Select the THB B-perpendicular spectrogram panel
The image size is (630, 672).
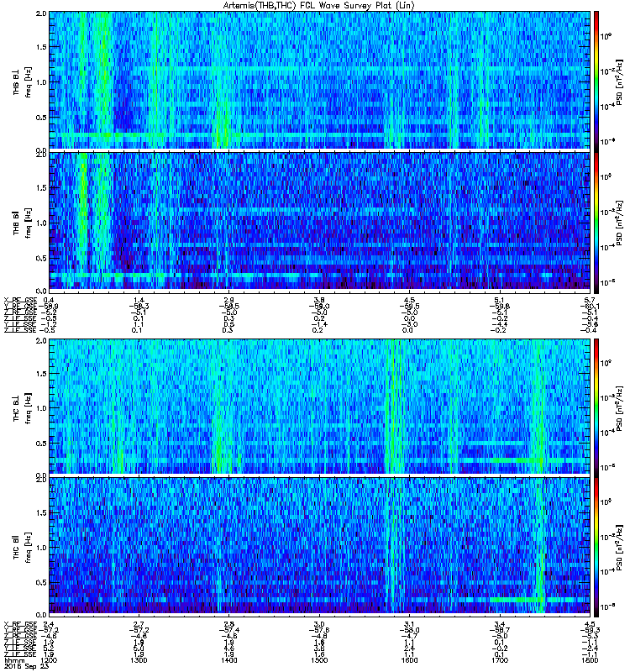click(319, 80)
